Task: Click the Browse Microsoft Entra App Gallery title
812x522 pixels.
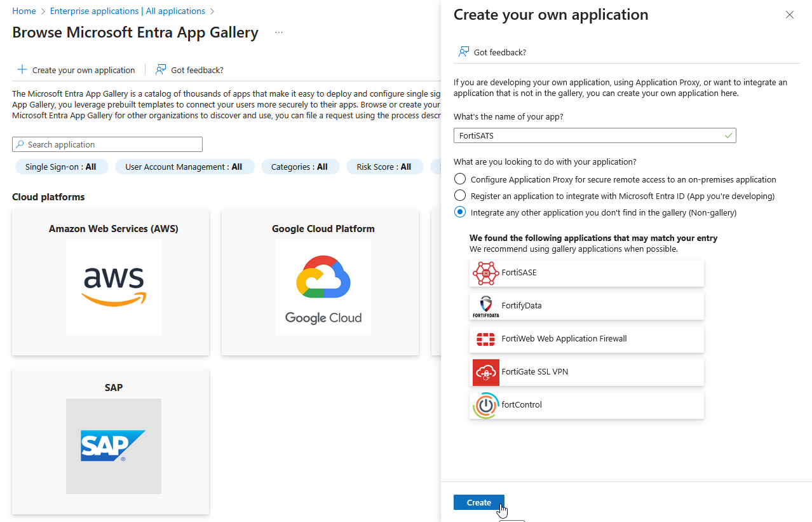Action: tap(135, 32)
